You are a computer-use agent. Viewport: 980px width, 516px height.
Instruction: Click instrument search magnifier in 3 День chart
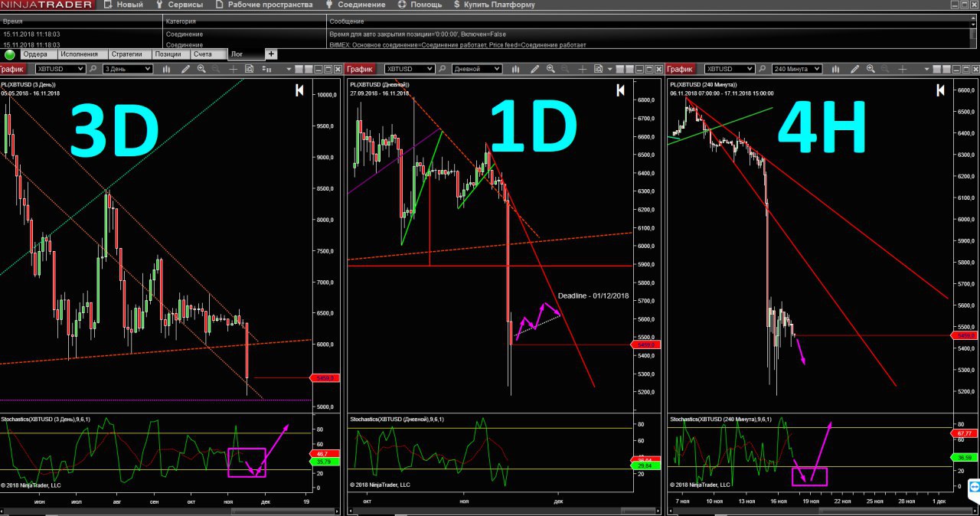click(x=93, y=69)
